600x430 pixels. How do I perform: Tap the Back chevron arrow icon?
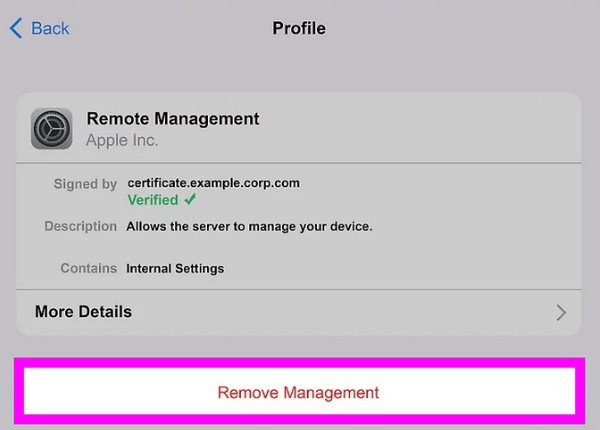[x=16, y=28]
